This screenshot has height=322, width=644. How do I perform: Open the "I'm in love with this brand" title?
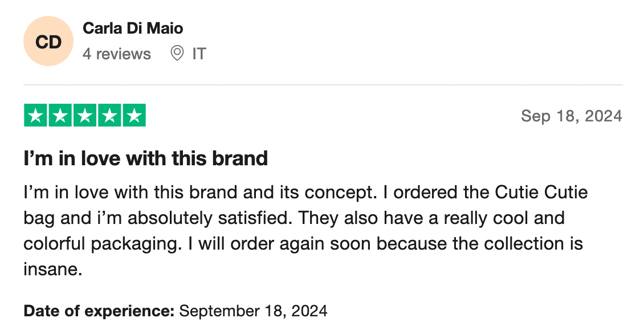coord(145,158)
